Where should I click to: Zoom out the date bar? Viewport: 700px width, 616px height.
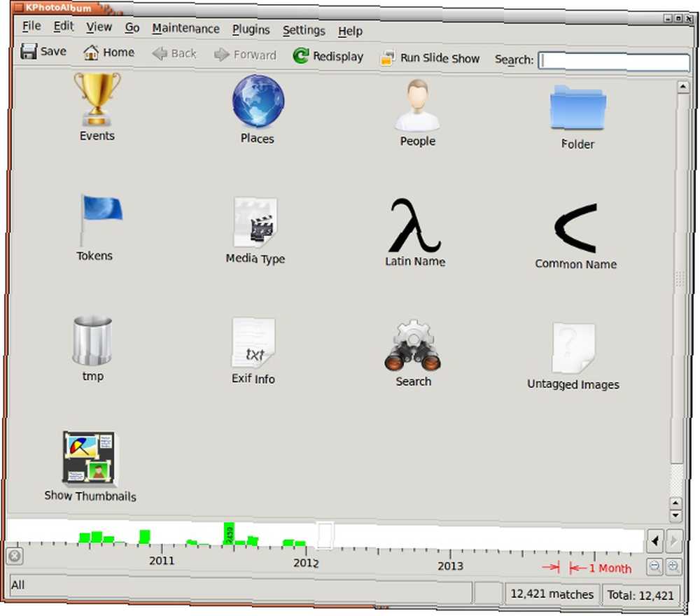[654, 567]
